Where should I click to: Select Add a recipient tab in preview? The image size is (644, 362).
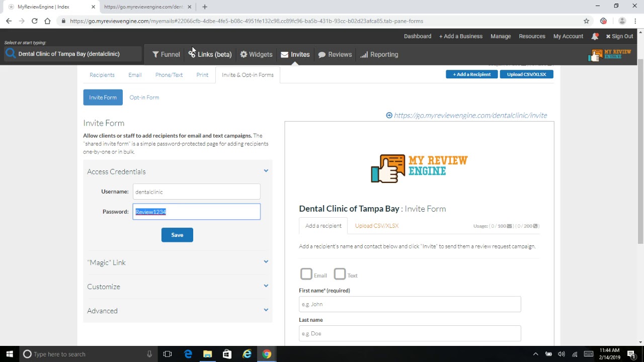[323, 226]
